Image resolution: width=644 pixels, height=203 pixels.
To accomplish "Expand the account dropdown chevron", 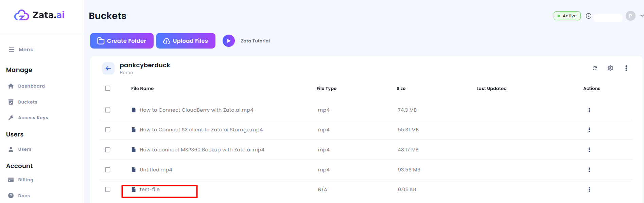I will 641,16.
